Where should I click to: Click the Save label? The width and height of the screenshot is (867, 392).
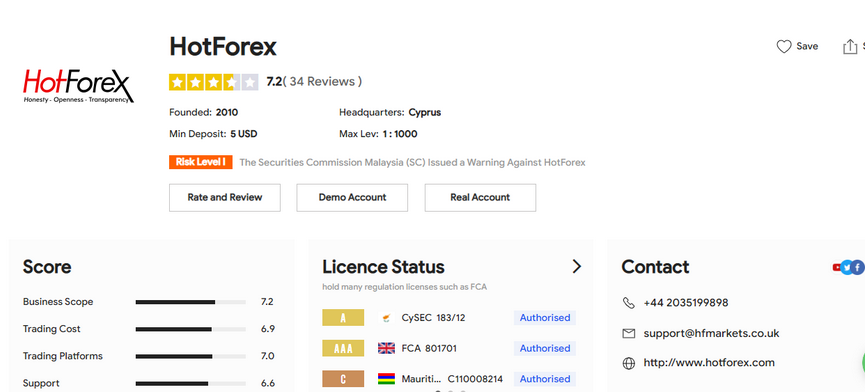pos(807,46)
